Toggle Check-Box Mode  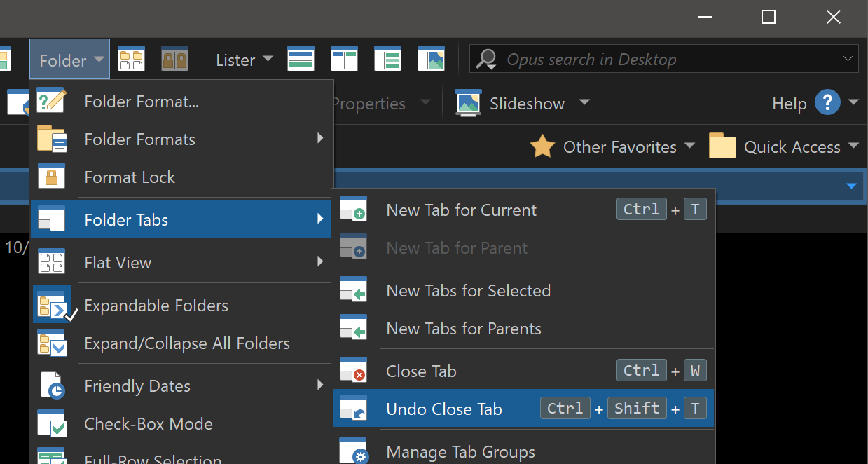(181, 424)
